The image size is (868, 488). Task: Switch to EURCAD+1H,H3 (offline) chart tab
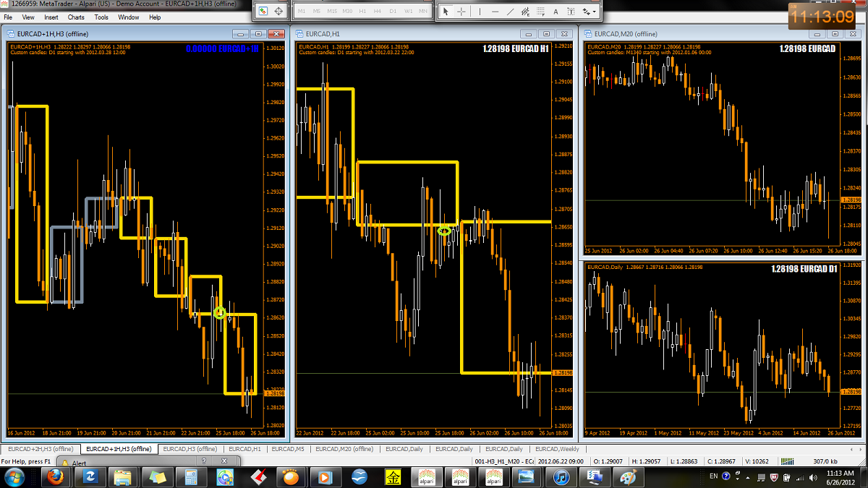[x=118, y=449]
